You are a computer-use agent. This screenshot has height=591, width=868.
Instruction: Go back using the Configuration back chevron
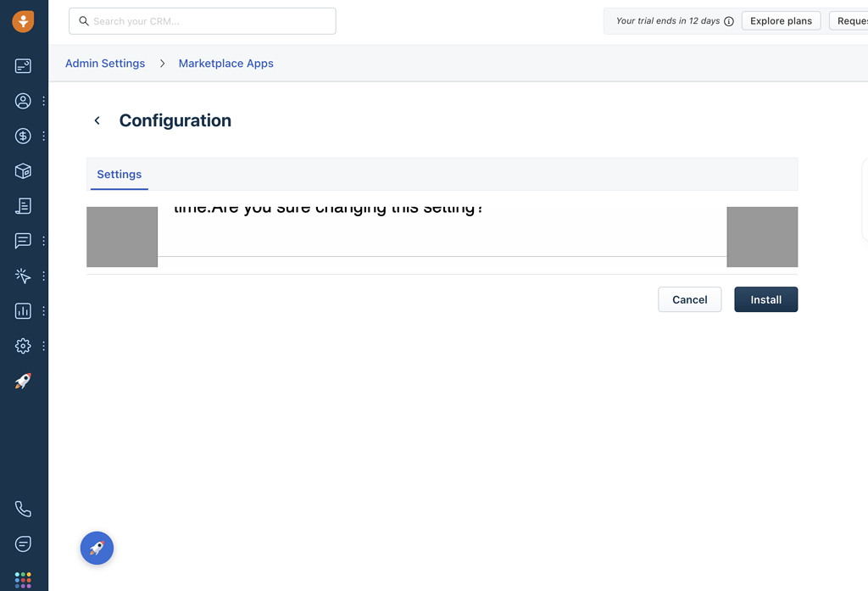[97, 120]
